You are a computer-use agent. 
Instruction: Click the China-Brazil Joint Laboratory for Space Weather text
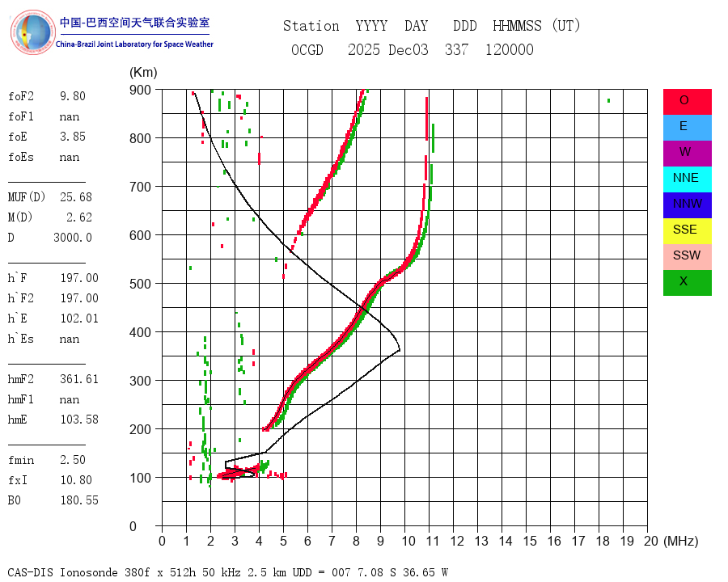point(134,44)
